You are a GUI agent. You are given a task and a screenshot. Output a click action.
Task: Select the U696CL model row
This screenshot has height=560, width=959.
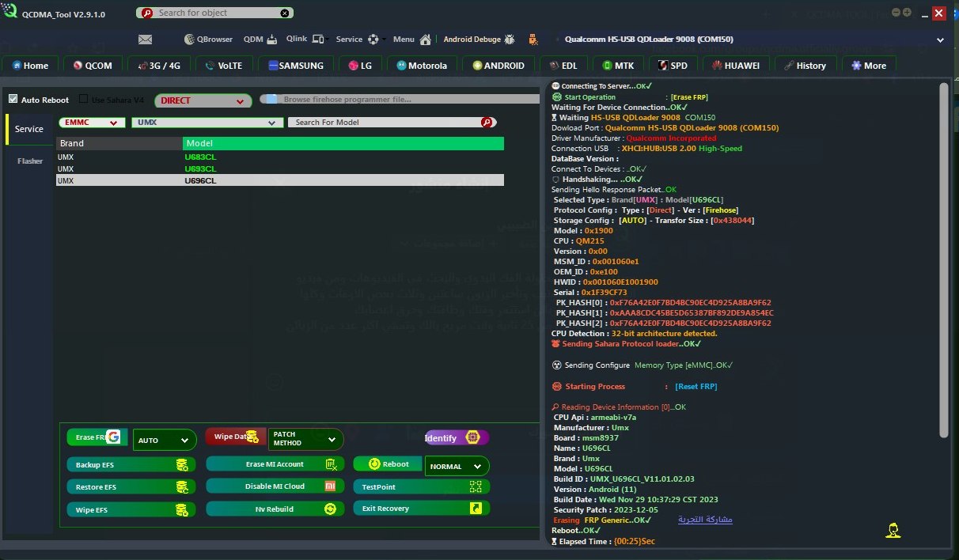coord(280,180)
